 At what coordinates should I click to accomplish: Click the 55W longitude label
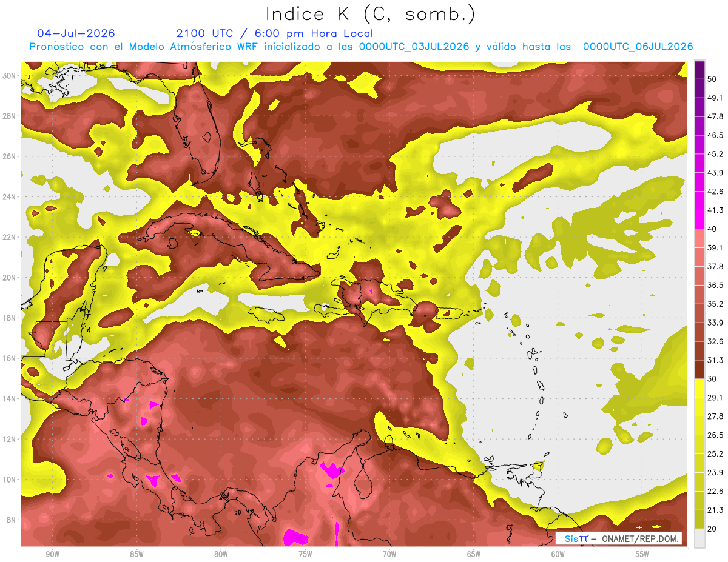click(x=642, y=555)
